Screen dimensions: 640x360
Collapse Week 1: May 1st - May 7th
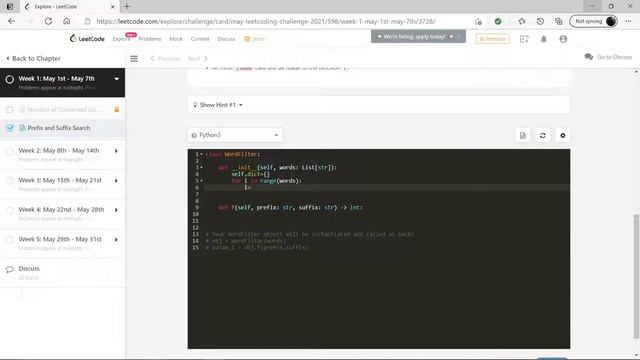(117, 79)
